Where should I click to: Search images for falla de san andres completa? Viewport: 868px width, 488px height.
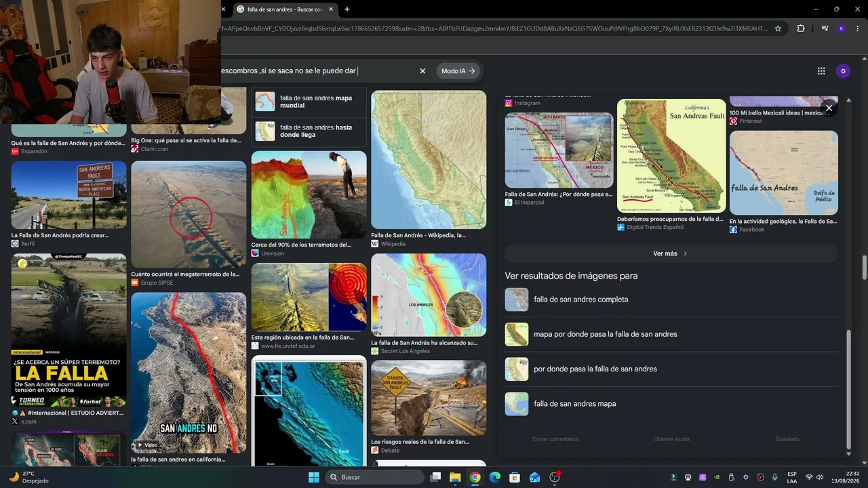[671, 300]
